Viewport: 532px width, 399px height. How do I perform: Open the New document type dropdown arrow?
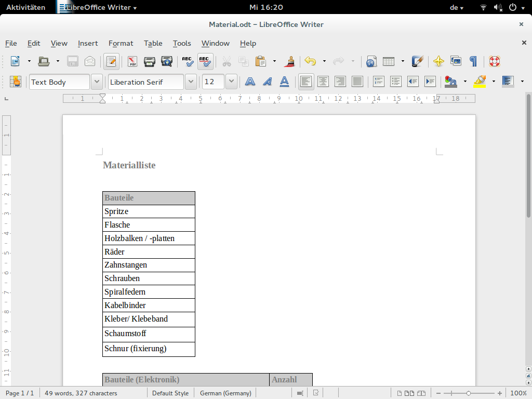29,61
